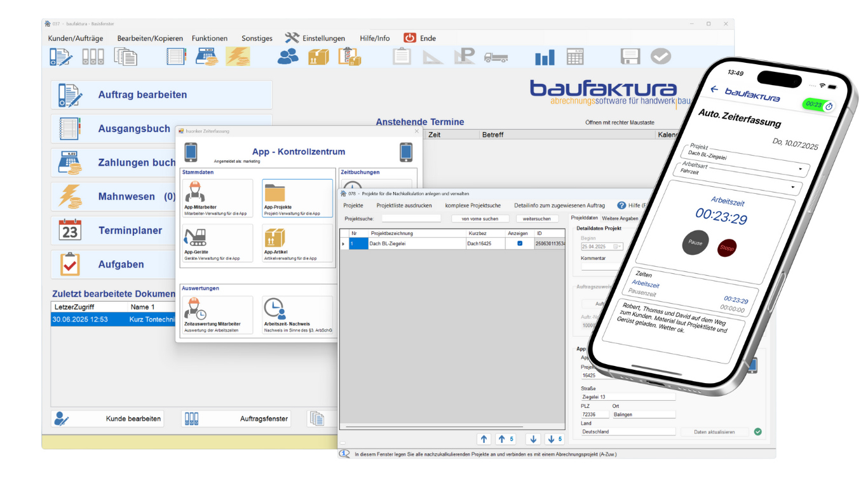Click down arrow 5 navigation button
Screen dimensions: 868x488
554,439
